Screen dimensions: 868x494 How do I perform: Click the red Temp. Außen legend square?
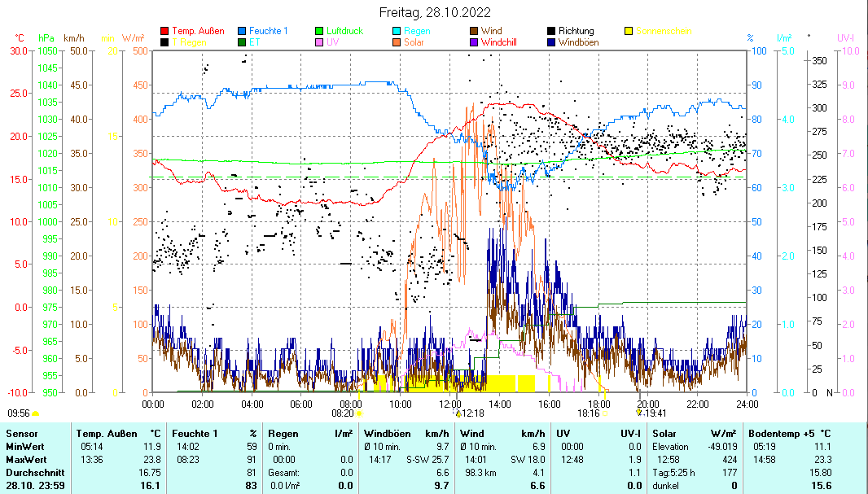tap(165, 31)
